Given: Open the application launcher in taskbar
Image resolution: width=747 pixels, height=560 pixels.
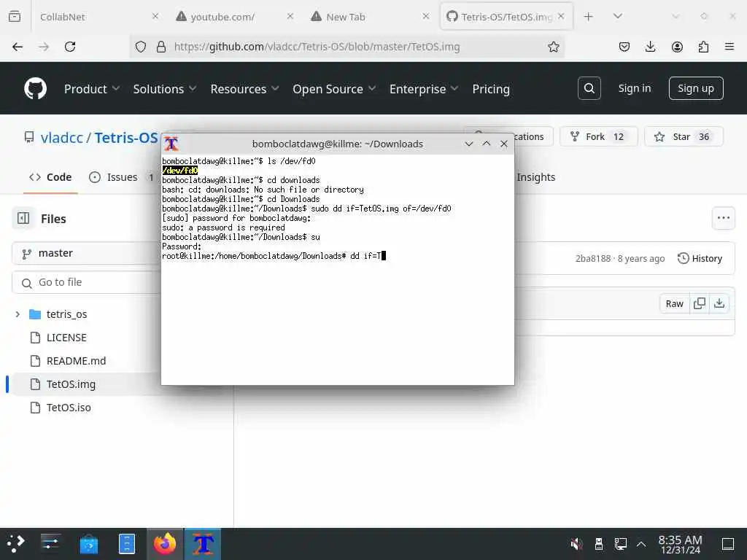Looking at the screenshot, I should [15, 544].
